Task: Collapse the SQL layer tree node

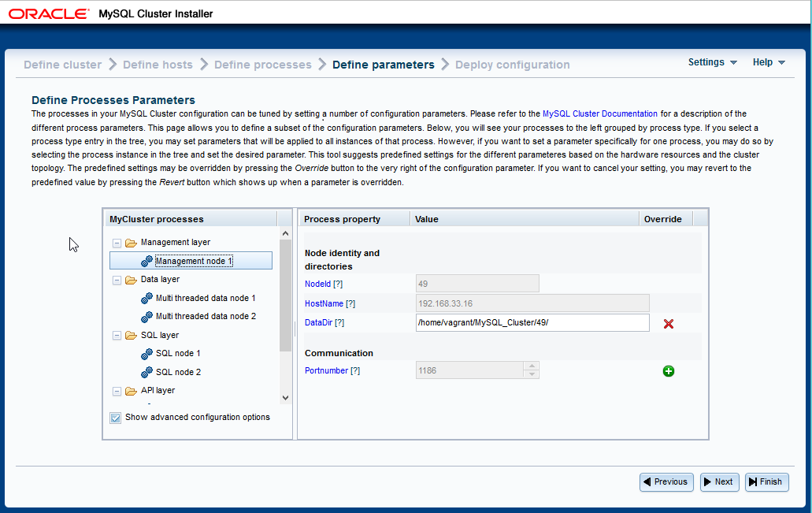Action: (117, 336)
